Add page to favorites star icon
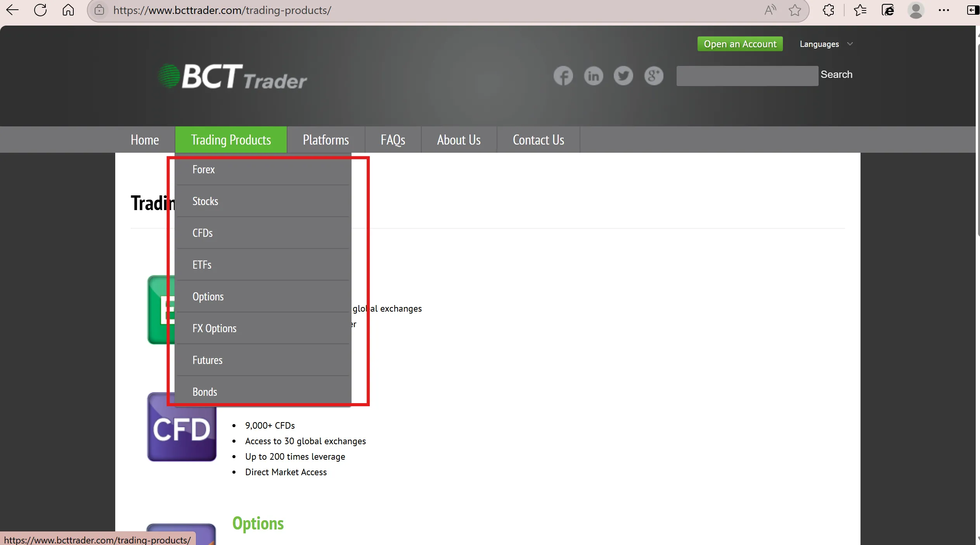 (x=795, y=10)
